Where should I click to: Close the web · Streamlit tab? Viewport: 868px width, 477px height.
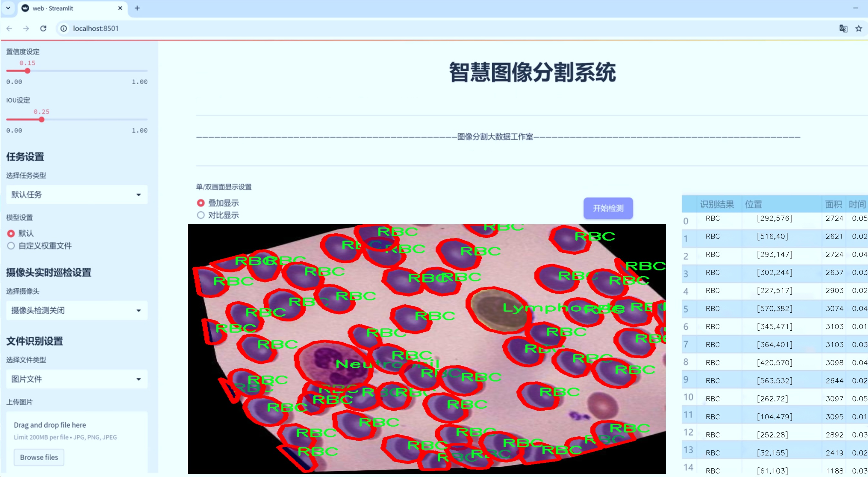pos(120,8)
